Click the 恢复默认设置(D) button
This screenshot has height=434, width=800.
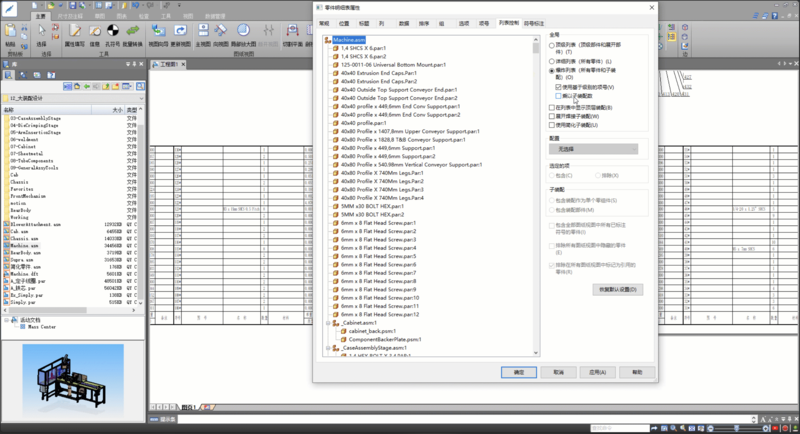tap(618, 290)
